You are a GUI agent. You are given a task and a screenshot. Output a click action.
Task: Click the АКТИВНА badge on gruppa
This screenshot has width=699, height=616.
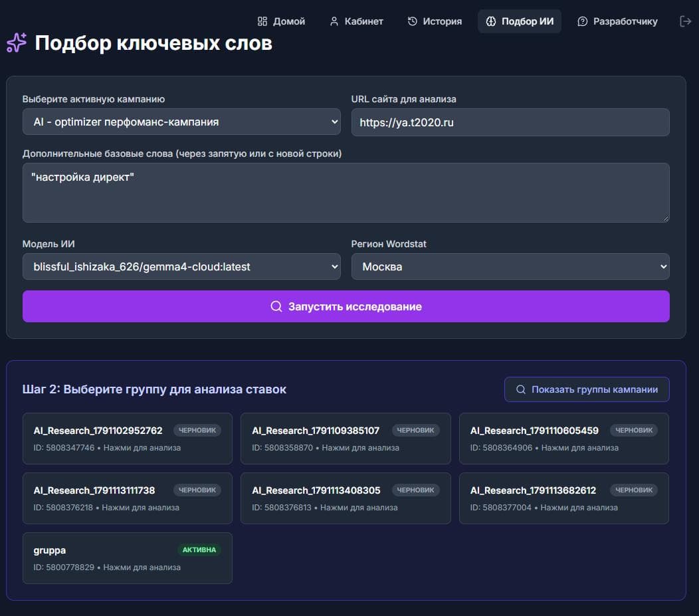click(199, 550)
